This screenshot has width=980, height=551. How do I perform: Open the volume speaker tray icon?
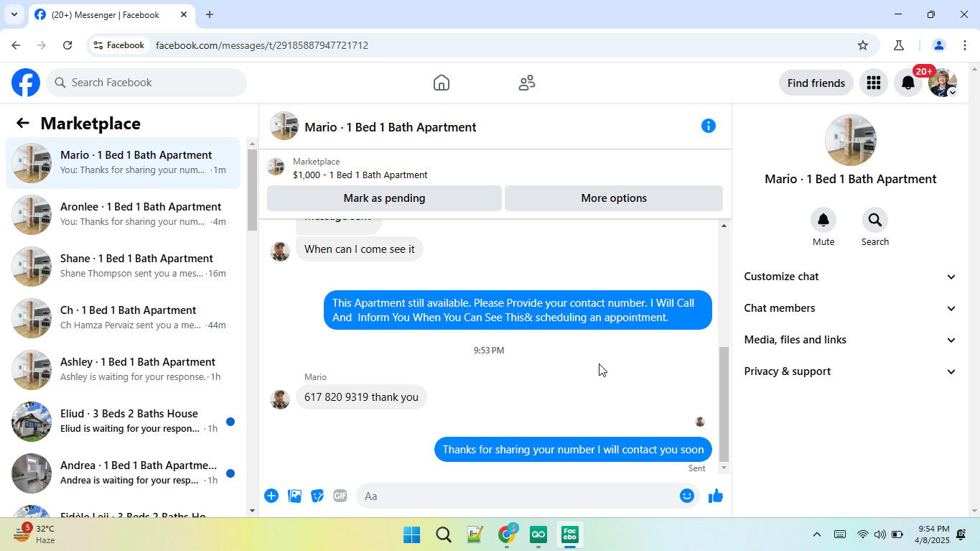click(x=880, y=534)
